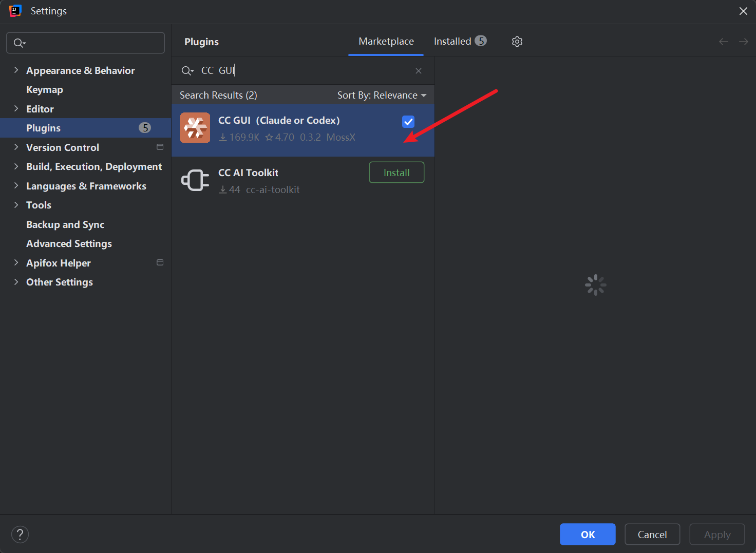The image size is (756, 553).
Task: Select the CC GUI (Claude or Codex) result
Action: 303,130
